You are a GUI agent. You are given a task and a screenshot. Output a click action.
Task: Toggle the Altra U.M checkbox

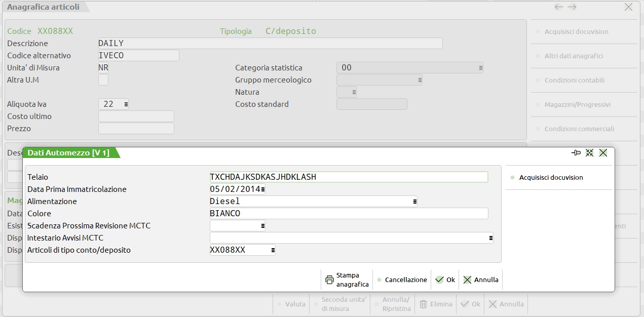coord(103,80)
